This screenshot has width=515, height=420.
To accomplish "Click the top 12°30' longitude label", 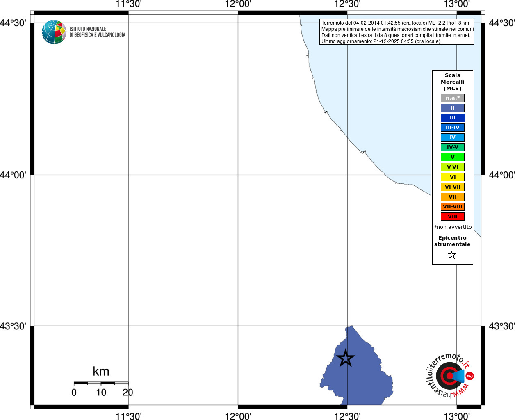I will [348, 4].
